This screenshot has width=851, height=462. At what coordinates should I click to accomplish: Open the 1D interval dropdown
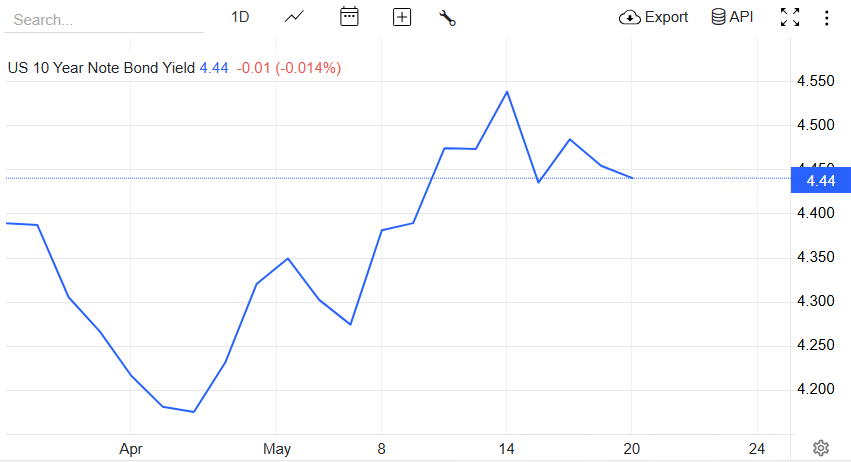240,17
